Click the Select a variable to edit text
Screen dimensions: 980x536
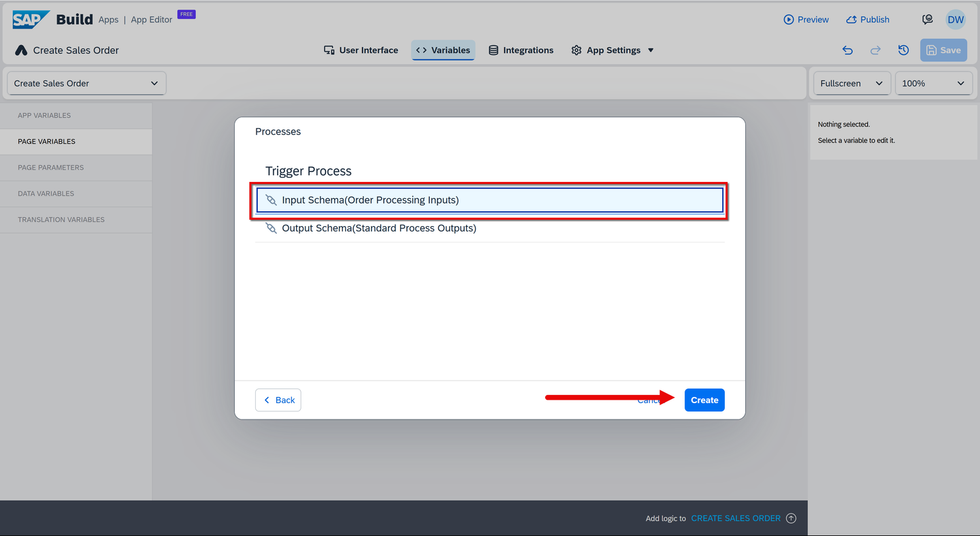856,140
